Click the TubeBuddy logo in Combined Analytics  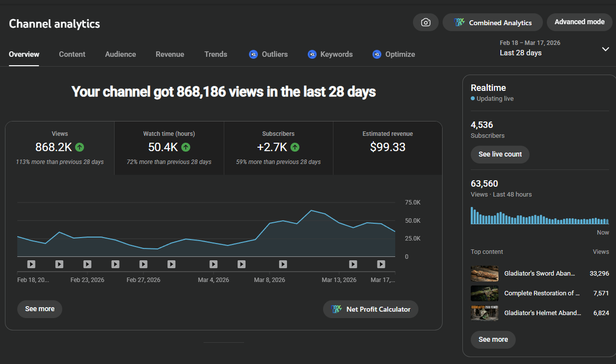[x=459, y=23]
